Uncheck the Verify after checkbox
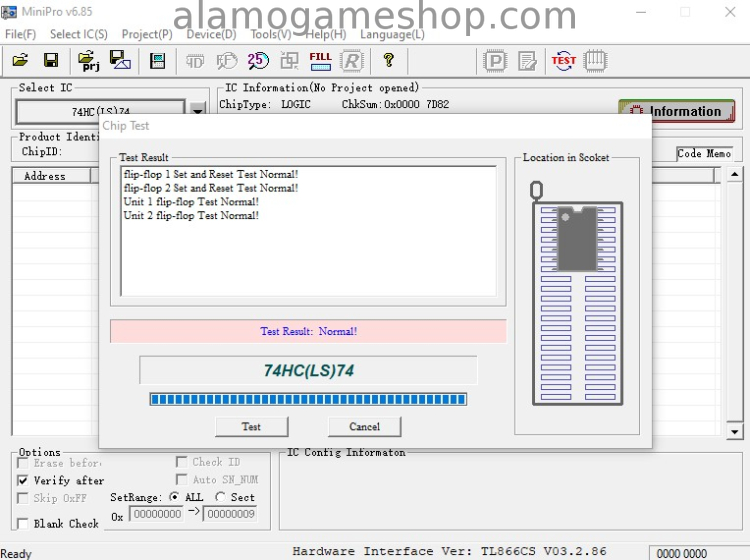The width and height of the screenshot is (750, 560). coord(23,480)
